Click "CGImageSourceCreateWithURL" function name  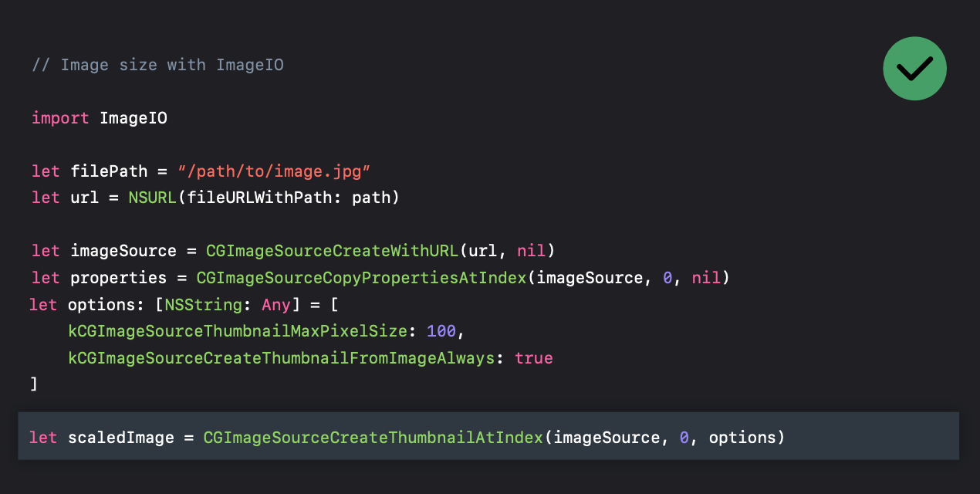(x=333, y=251)
